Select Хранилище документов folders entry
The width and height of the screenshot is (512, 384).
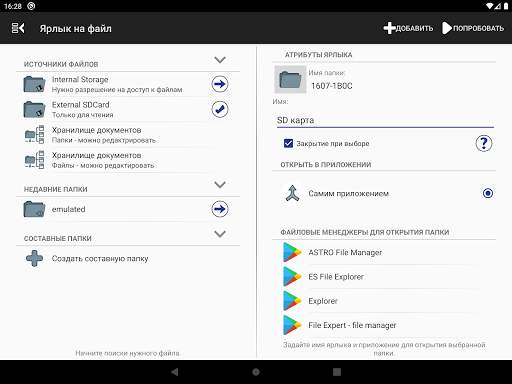pos(128,135)
